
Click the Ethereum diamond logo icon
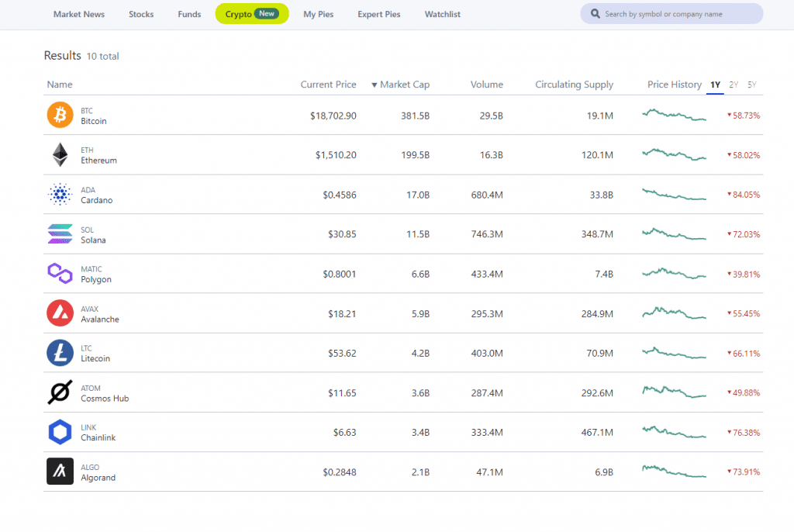coord(60,154)
